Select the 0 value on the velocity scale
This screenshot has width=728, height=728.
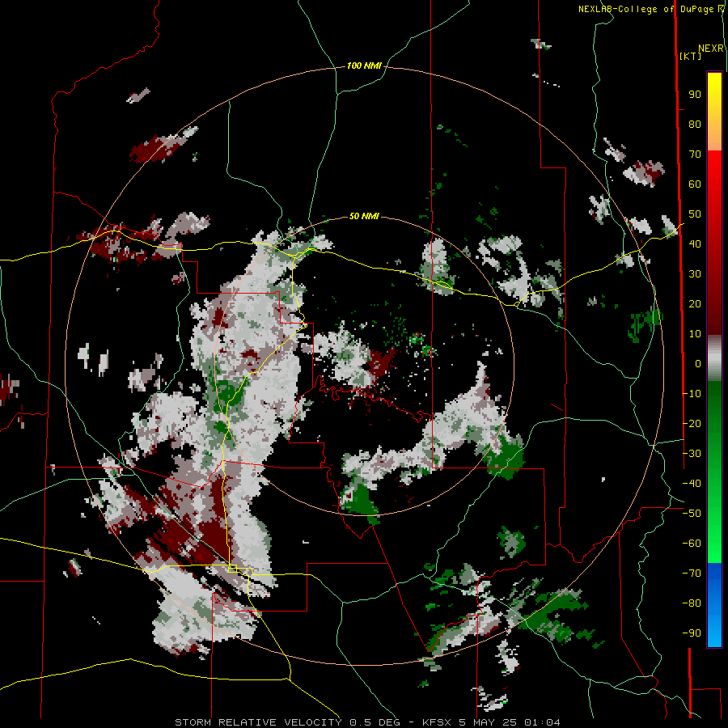(698, 364)
